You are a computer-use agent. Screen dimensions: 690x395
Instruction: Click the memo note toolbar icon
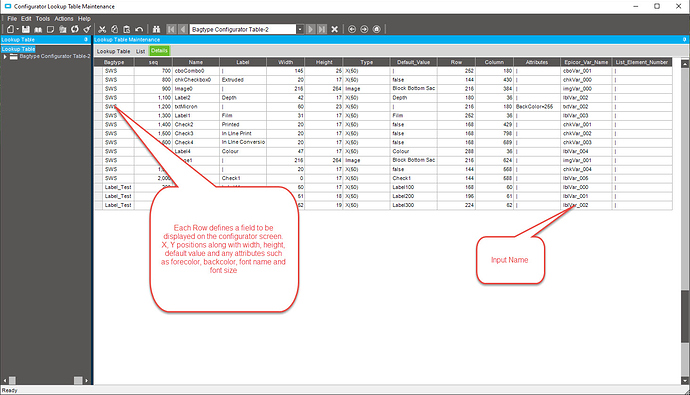(50, 29)
